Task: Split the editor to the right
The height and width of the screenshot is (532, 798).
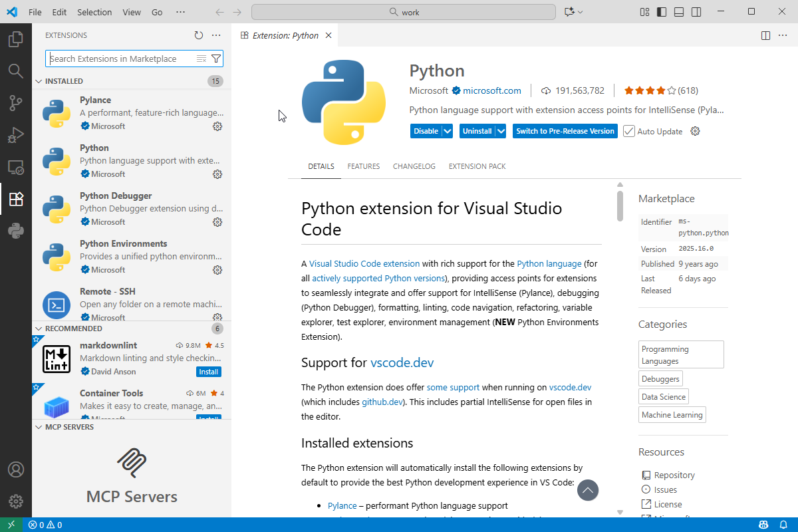Action: click(x=765, y=35)
